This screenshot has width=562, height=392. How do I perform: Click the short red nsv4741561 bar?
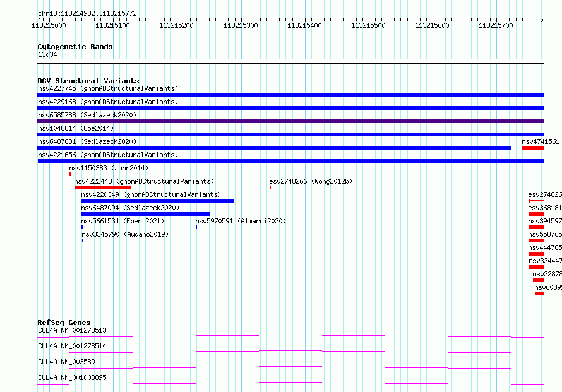pos(534,148)
